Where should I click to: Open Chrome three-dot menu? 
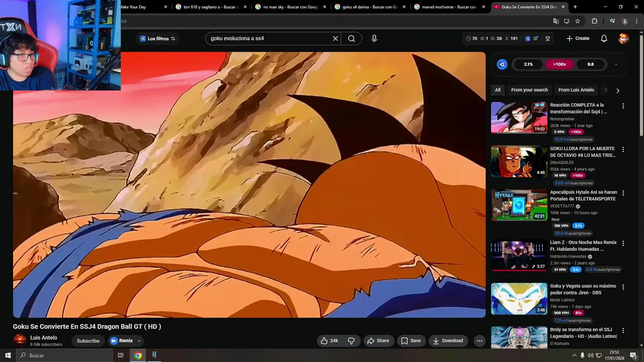[636, 21]
